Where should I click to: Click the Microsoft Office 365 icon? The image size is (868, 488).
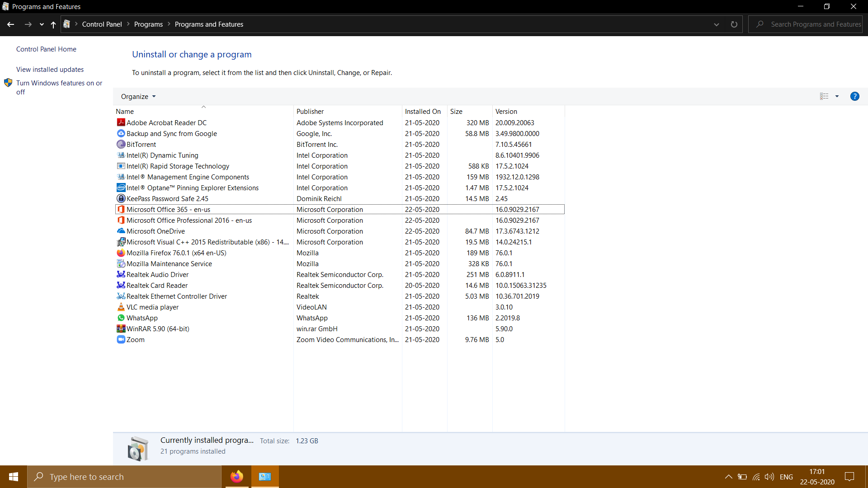click(121, 209)
